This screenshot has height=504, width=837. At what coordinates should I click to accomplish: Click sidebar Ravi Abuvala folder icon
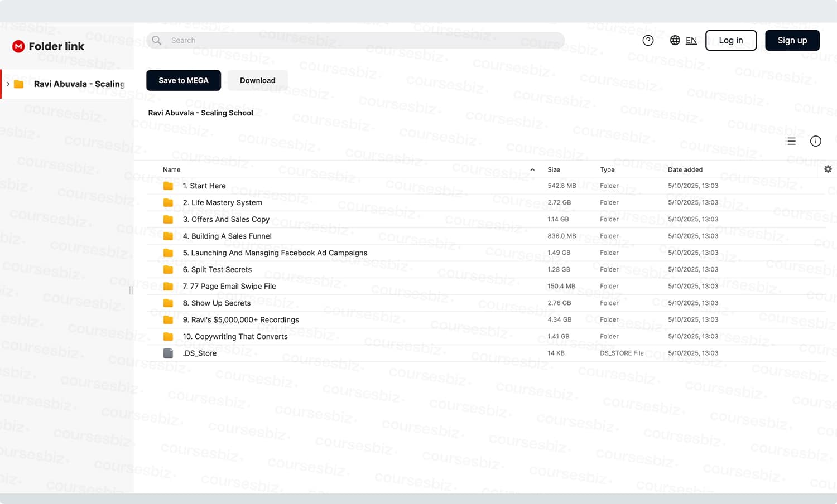(x=18, y=84)
